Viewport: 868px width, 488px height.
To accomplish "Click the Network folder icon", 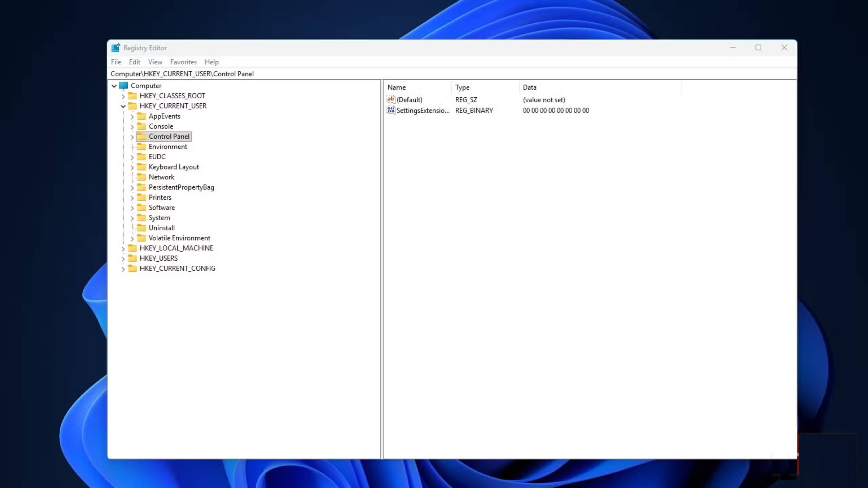I will [x=141, y=177].
